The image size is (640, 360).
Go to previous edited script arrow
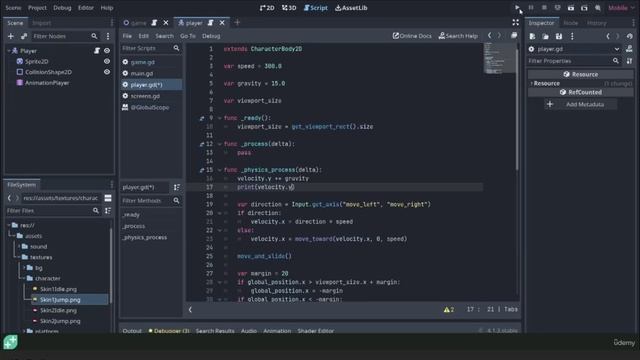[x=490, y=36]
